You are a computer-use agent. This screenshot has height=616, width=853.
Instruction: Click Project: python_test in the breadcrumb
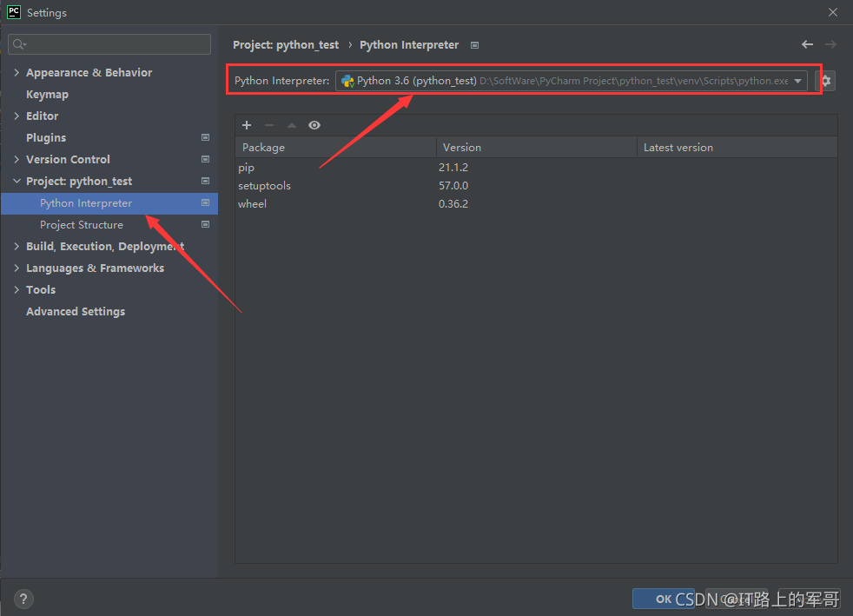coord(286,45)
